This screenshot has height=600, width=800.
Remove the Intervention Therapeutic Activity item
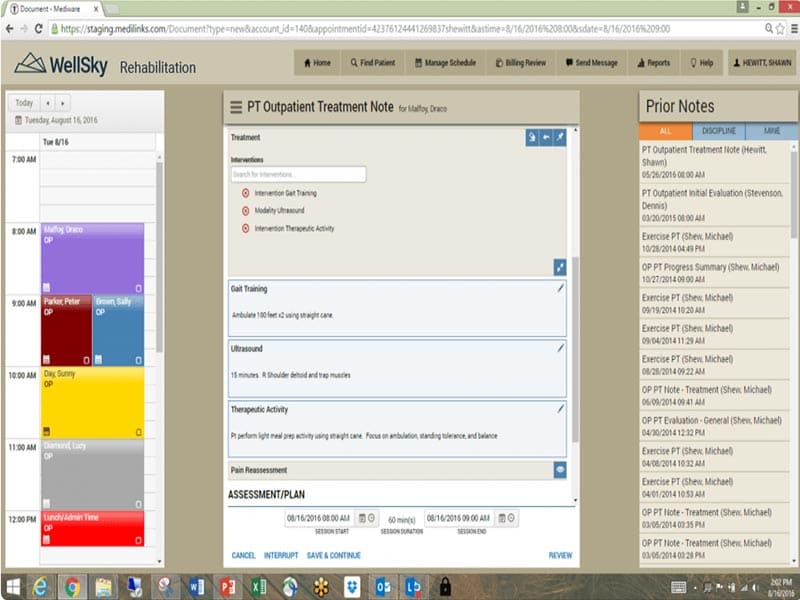245,229
